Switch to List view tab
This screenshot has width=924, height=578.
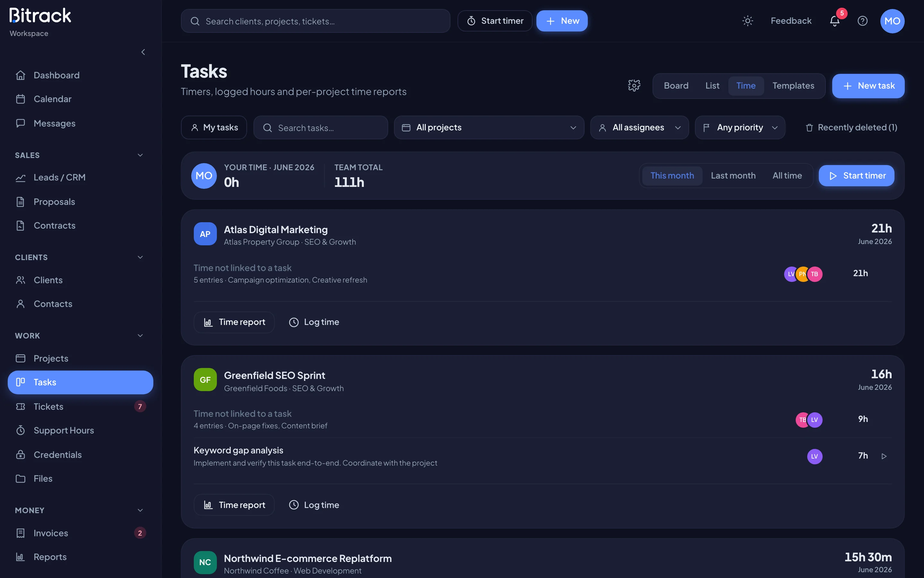point(712,86)
